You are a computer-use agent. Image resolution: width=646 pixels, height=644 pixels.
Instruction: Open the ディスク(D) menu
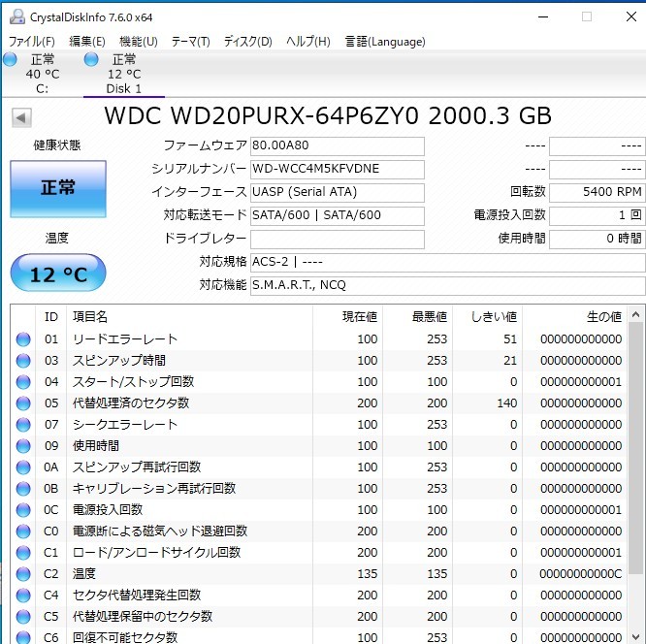click(248, 42)
